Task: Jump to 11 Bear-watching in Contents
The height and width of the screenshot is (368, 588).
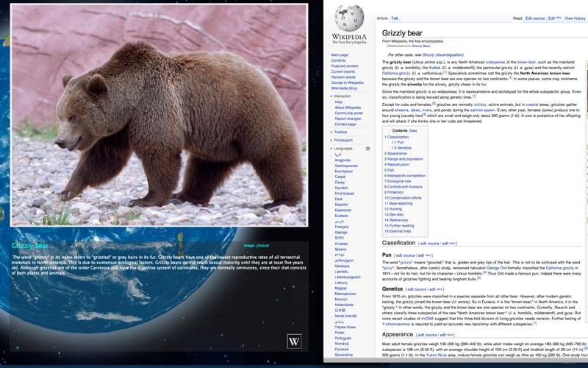Action: [398, 204]
